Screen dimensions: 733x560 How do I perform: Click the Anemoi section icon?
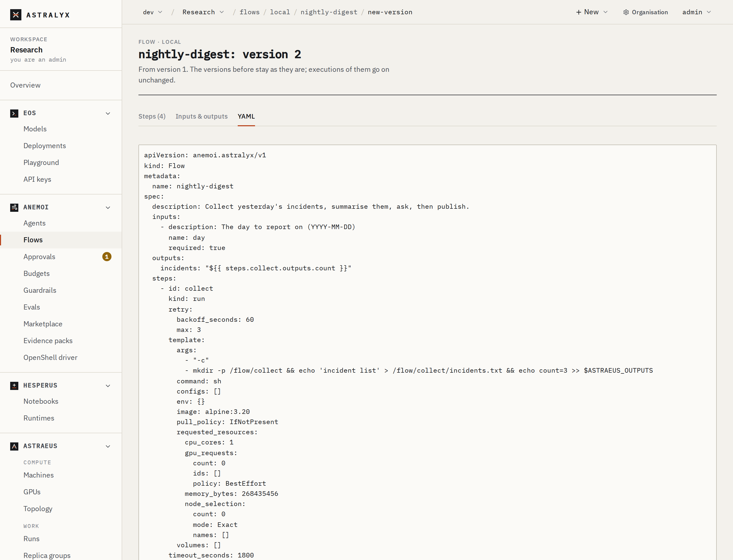tap(14, 207)
